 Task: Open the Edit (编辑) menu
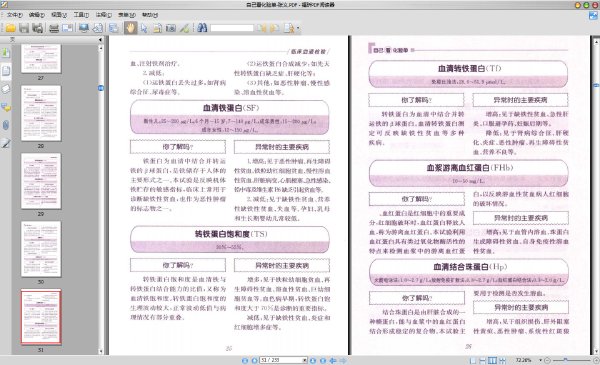pyautogui.click(x=36, y=15)
